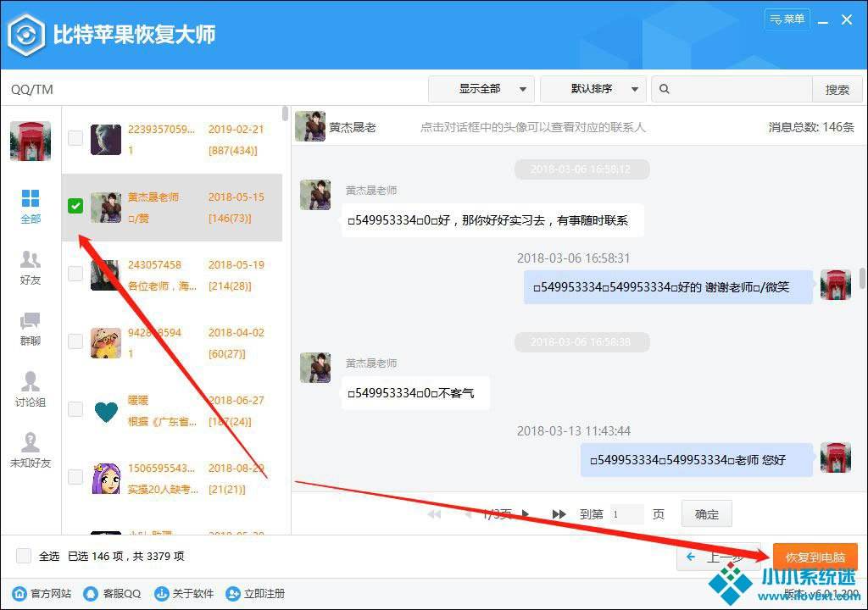Screen dimensions: 868x610
Task: Uncheck the 黄杰晟老师 contact checkbox
Action: click(75, 206)
